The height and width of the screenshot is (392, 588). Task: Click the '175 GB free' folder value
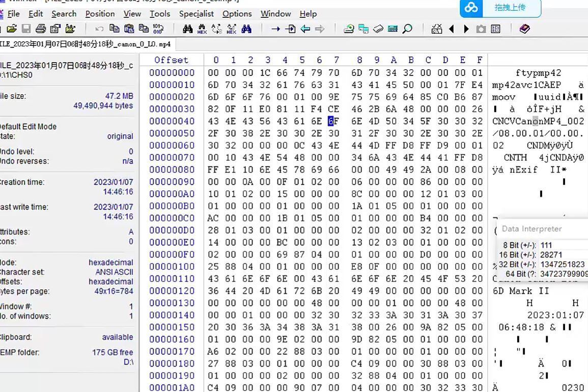click(113, 352)
